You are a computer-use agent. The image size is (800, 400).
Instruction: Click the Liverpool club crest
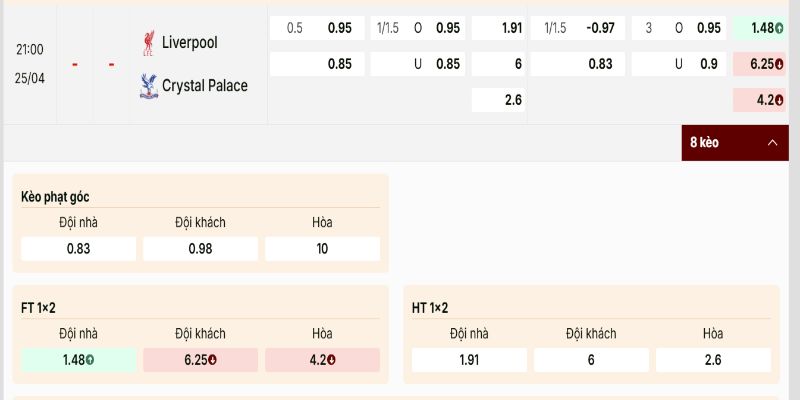148,43
